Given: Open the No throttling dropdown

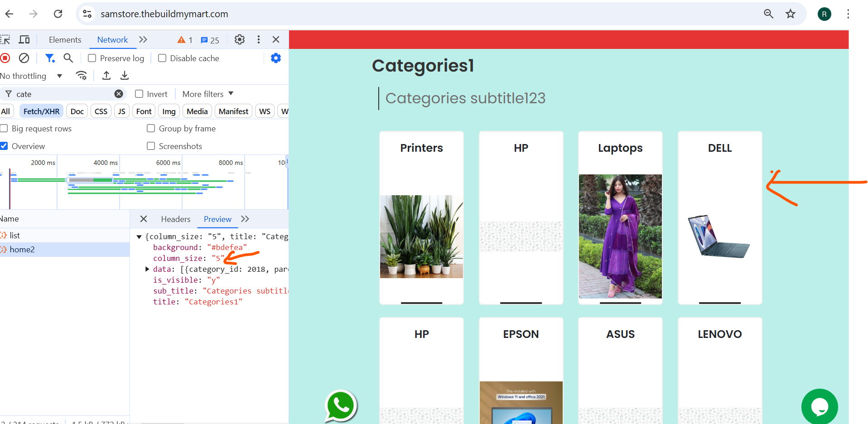Looking at the screenshot, I should 31,76.
